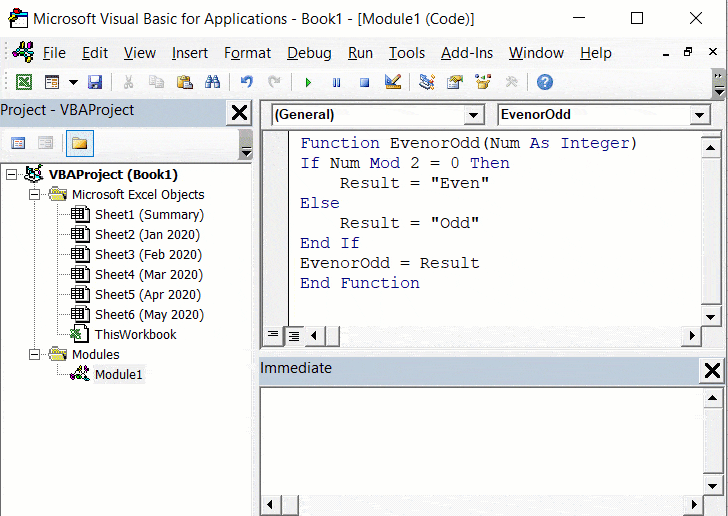The height and width of the screenshot is (516, 728).
Task: Open the Insert menu
Action: click(189, 53)
